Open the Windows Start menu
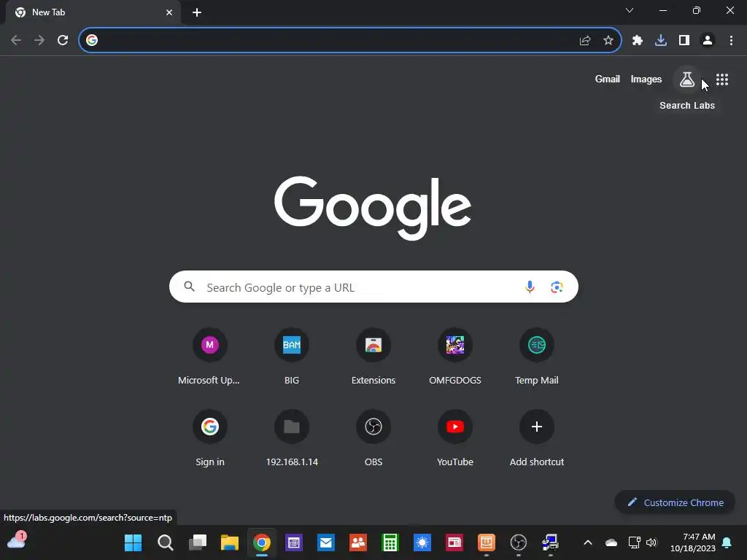The image size is (747, 560). coord(133,542)
